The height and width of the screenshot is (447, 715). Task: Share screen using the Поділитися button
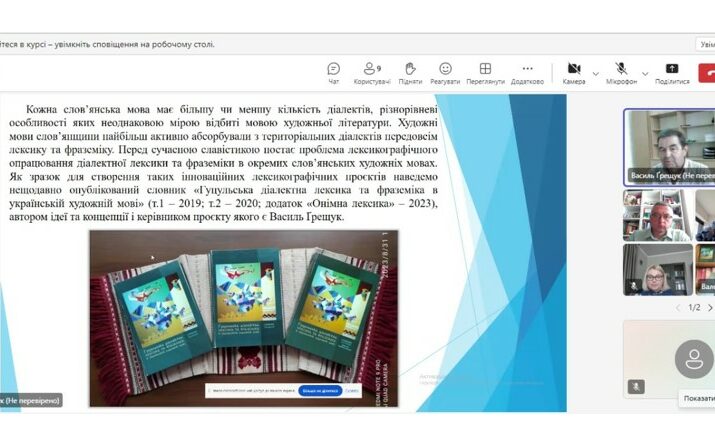672,72
